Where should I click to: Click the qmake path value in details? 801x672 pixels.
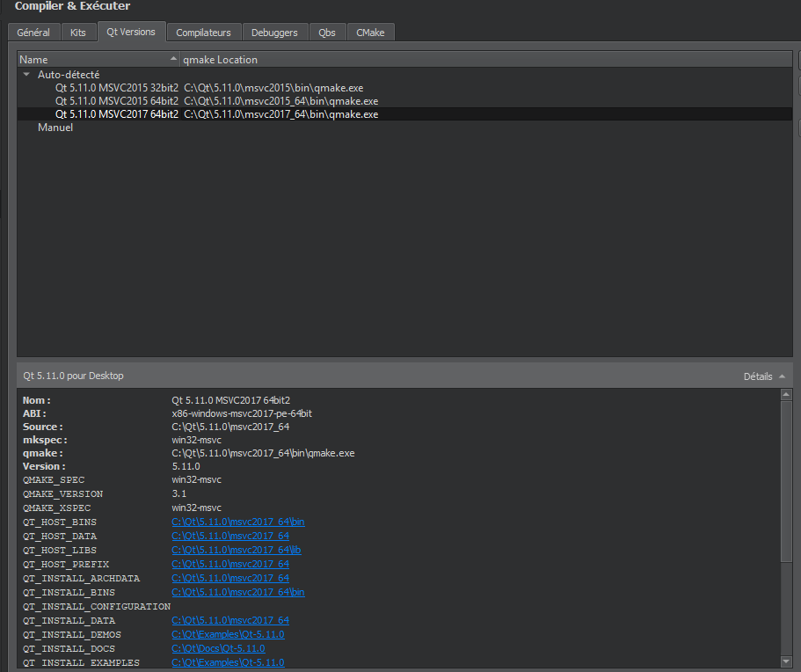[263, 453]
